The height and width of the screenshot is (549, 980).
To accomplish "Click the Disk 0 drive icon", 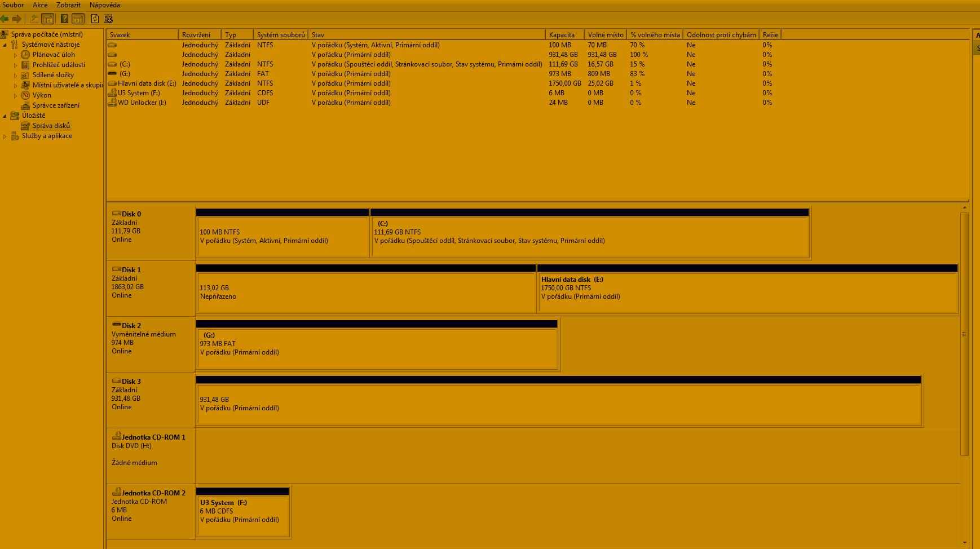I will tap(116, 214).
